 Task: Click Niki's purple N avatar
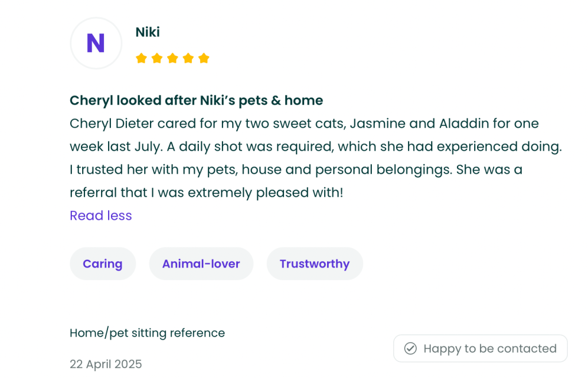(x=96, y=43)
